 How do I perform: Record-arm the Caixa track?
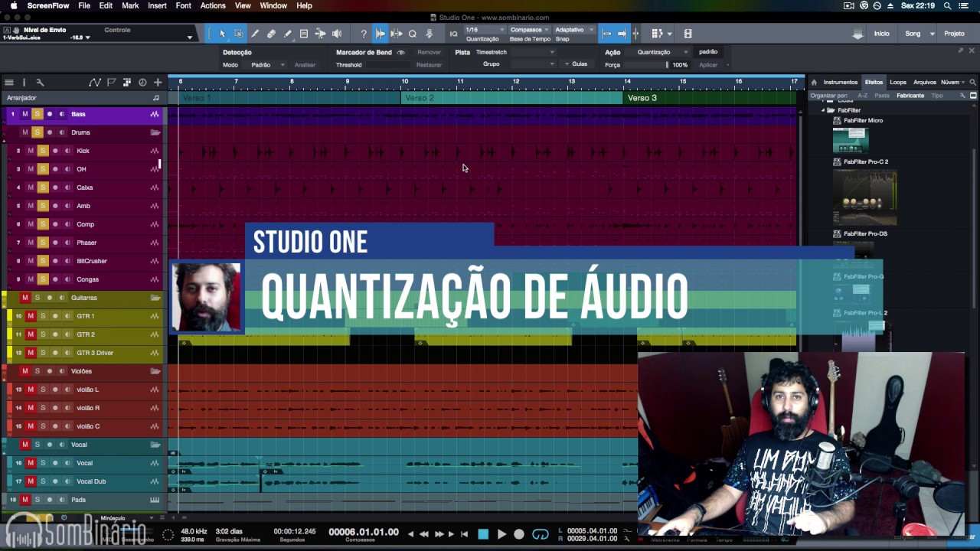click(x=55, y=187)
